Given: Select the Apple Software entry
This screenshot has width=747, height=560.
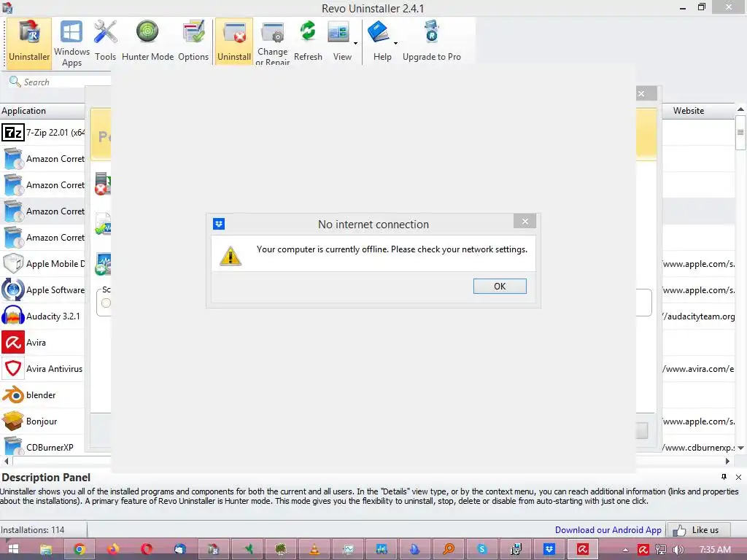Looking at the screenshot, I should point(43,289).
